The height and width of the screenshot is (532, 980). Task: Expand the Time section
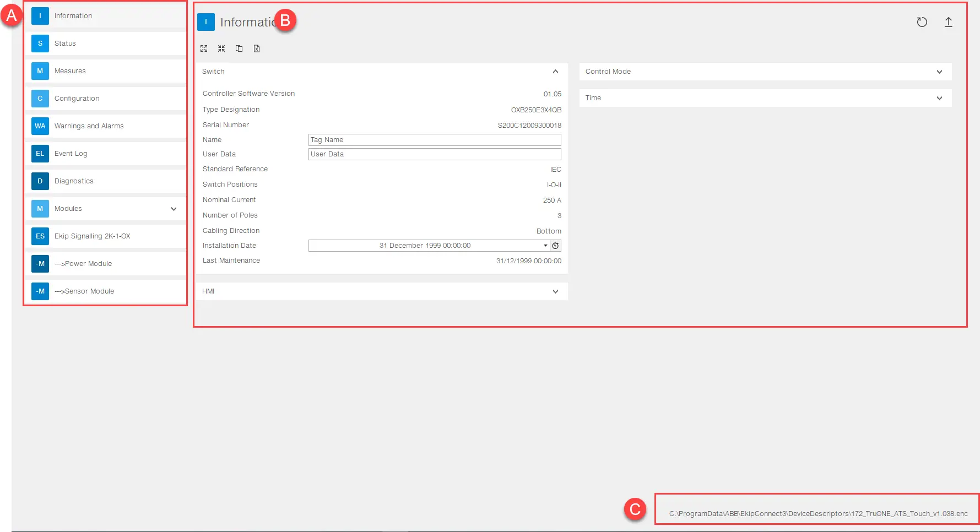point(939,98)
